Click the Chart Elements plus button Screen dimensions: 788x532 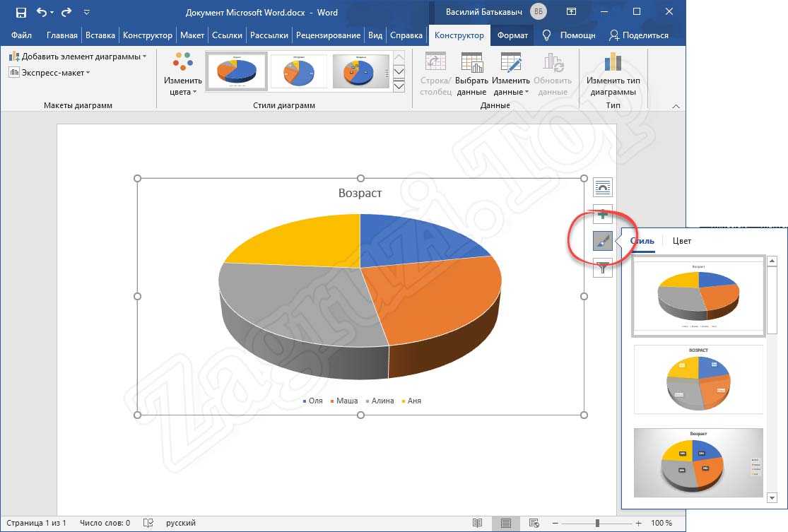click(x=603, y=215)
